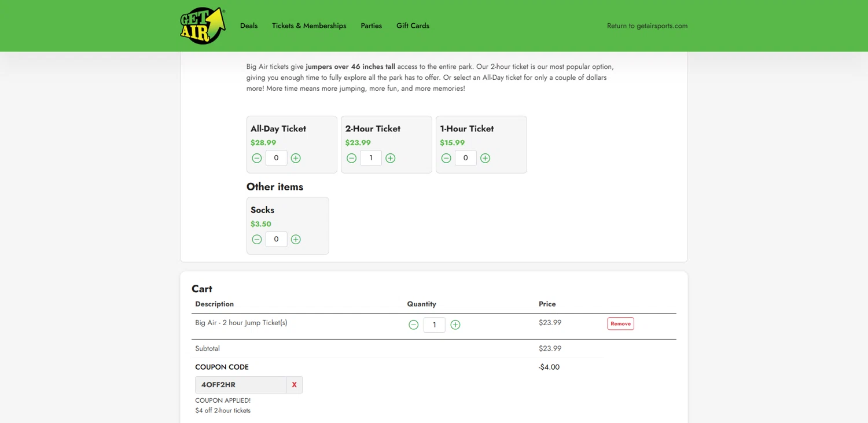The height and width of the screenshot is (423, 868).
Task: Click the -$4.00 coupon discount amount
Action: [x=549, y=367]
